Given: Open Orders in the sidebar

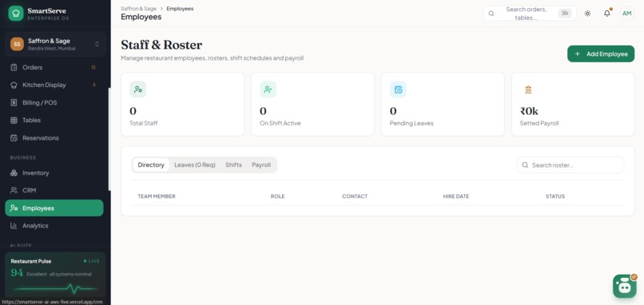Looking at the screenshot, I should tap(54, 67).
